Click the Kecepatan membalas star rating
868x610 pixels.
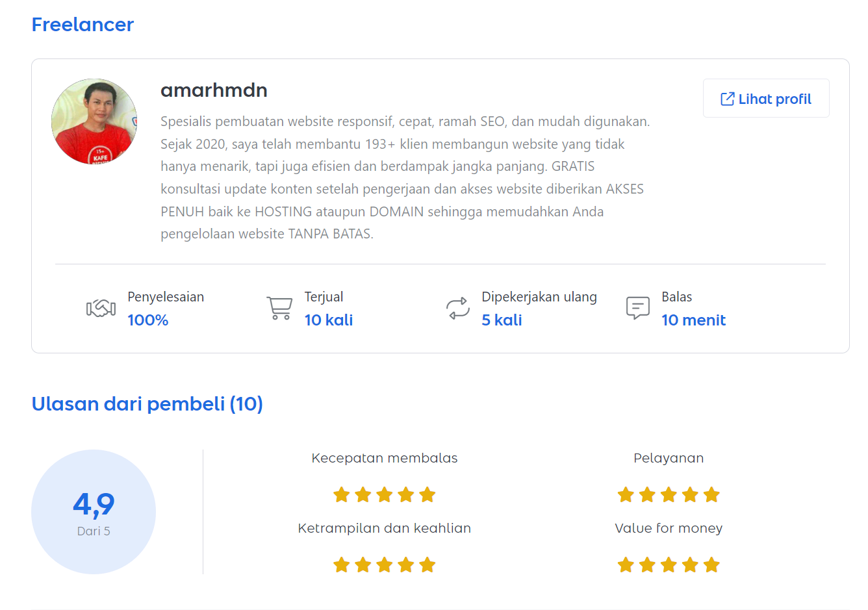pos(384,495)
